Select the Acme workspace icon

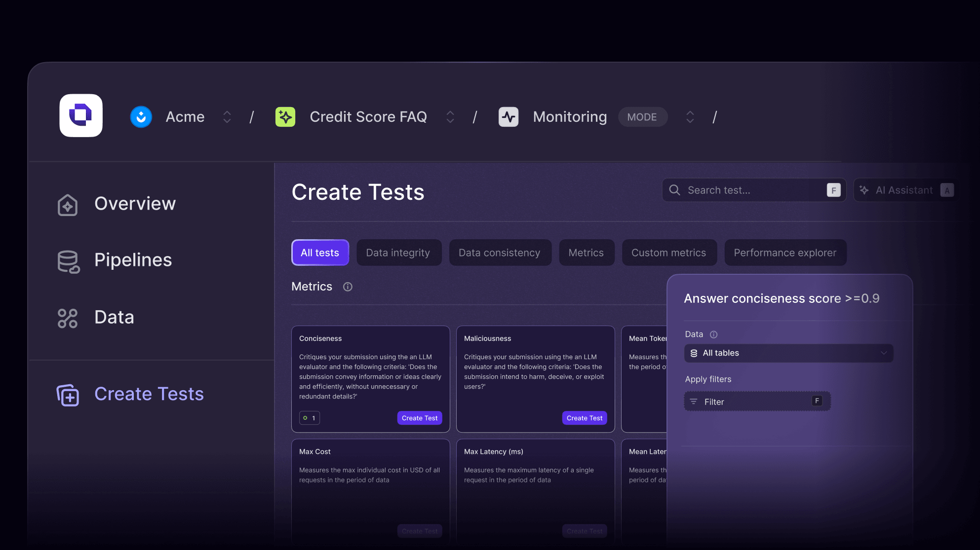click(x=141, y=116)
